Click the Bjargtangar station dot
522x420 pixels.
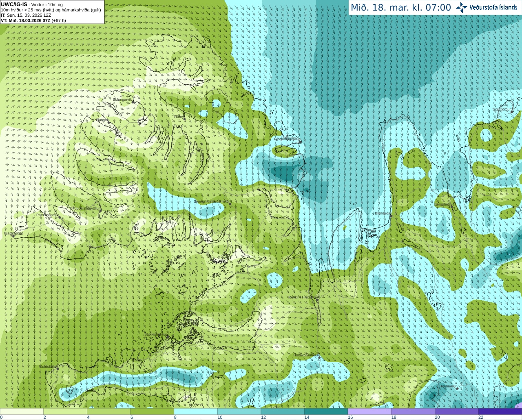[x=13, y=235]
